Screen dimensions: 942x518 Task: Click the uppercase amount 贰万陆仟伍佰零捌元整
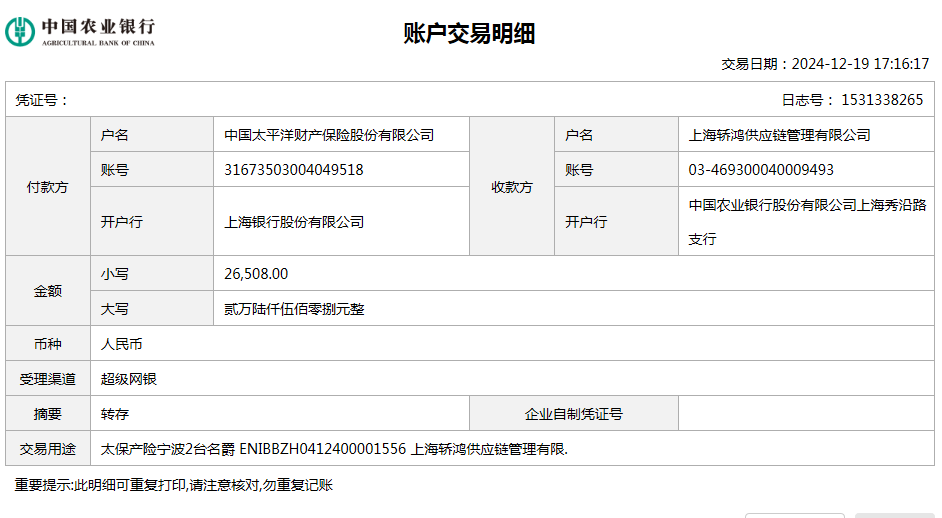tap(294, 309)
